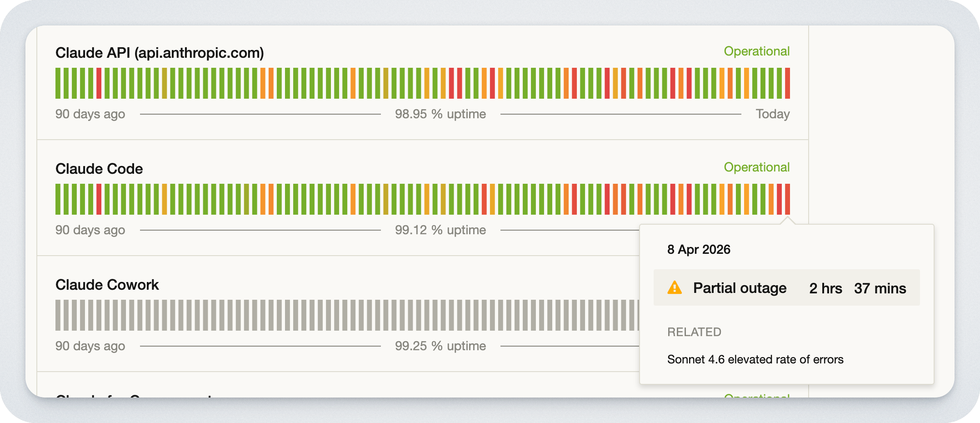The image size is (980, 423).
Task: Click the Claude API (api.anthropic.com) heading
Action: [160, 53]
